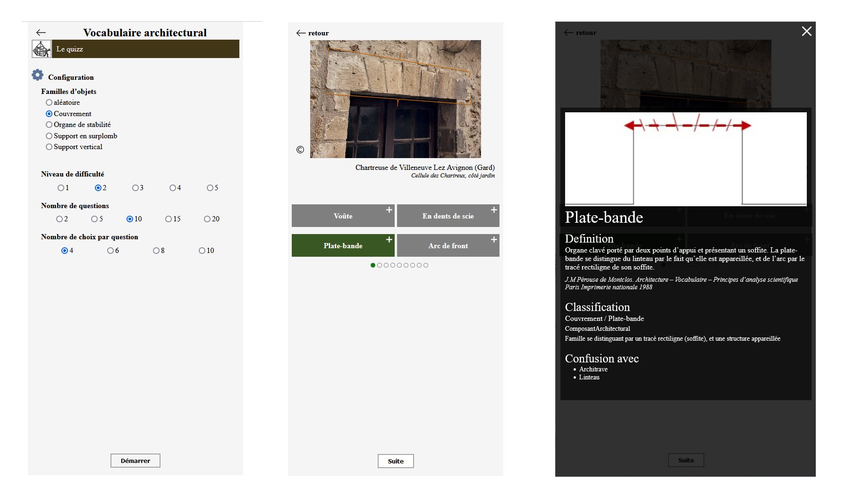Select the aléatoire family option
This screenshot has width=846, height=504.
point(49,102)
